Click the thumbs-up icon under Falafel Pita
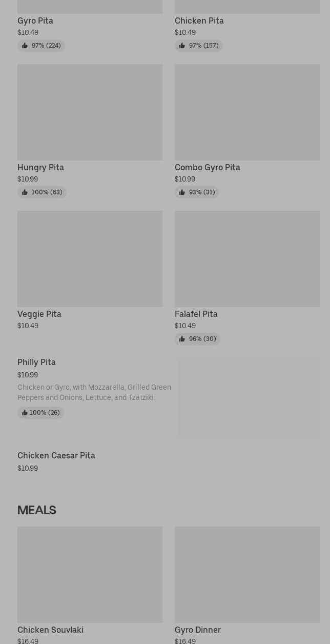Image resolution: width=330 pixels, height=644 pixels. pos(182,339)
